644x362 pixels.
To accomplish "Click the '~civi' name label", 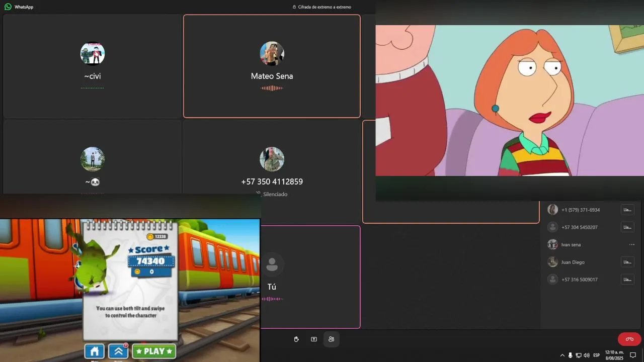I will click(93, 76).
